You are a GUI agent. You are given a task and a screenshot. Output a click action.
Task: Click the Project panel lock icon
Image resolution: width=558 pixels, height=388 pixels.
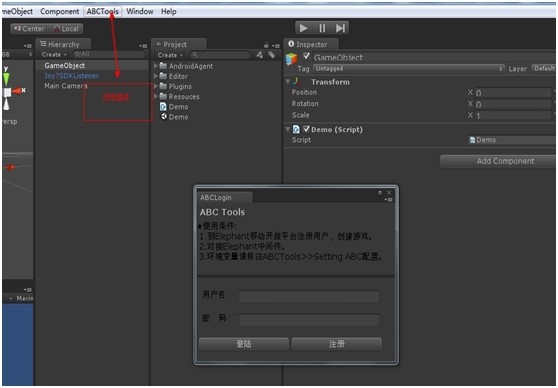266,45
